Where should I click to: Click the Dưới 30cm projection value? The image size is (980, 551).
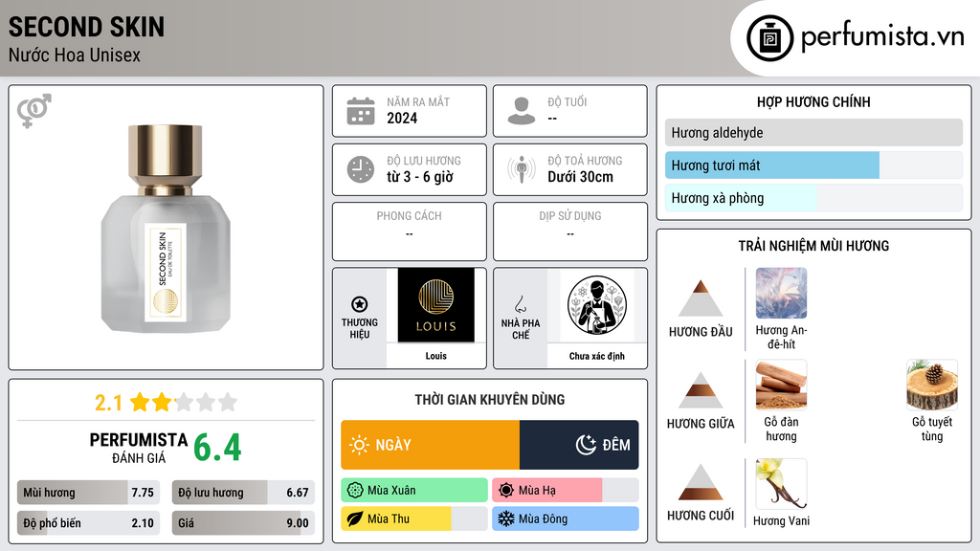click(581, 177)
